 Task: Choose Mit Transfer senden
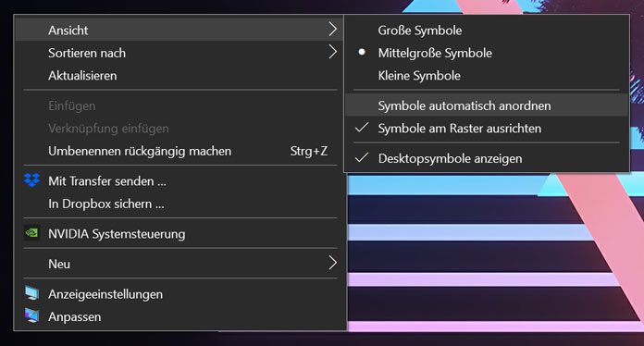180,181
